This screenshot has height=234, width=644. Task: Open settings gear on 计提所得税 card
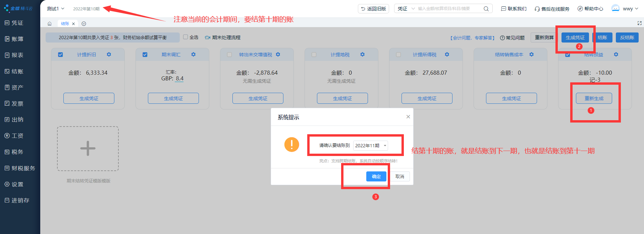447,55
